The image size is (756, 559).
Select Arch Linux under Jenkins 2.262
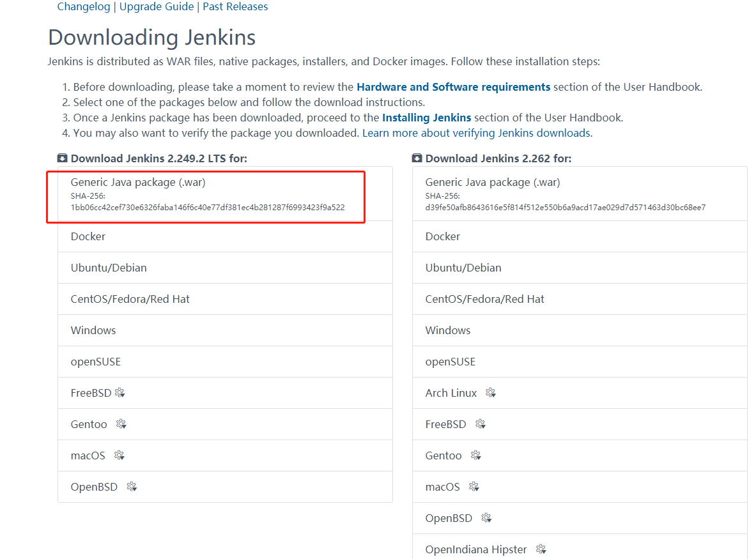(x=580, y=394)
